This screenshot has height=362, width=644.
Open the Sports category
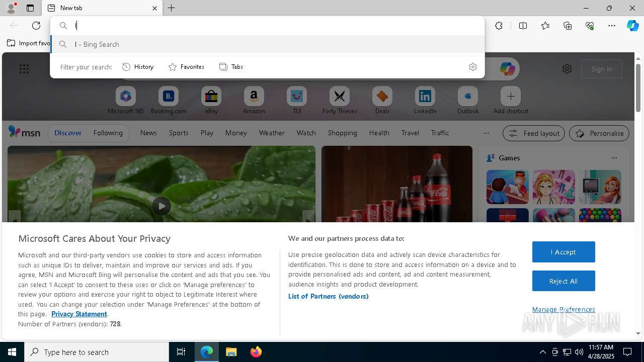tap(179, 133)
